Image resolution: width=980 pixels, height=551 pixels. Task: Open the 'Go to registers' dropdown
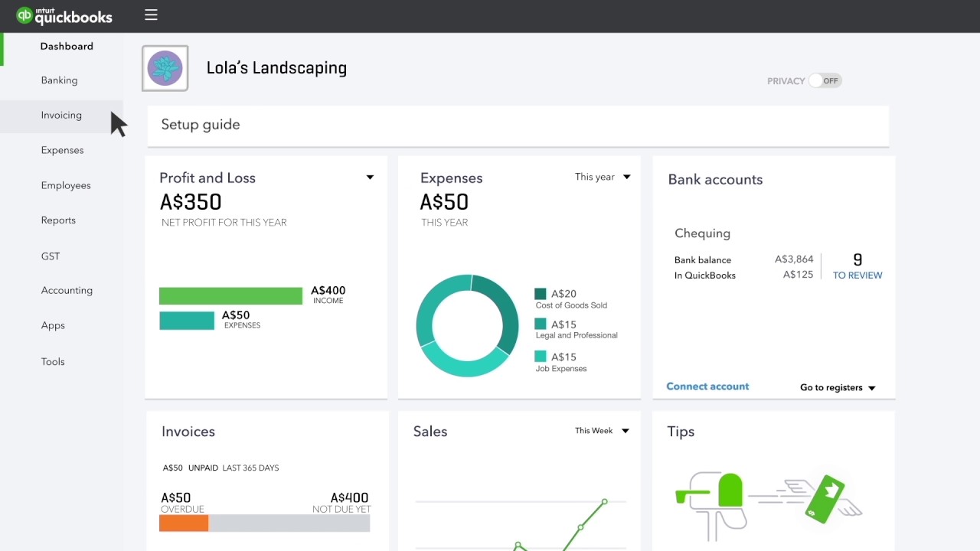[838, 388]
